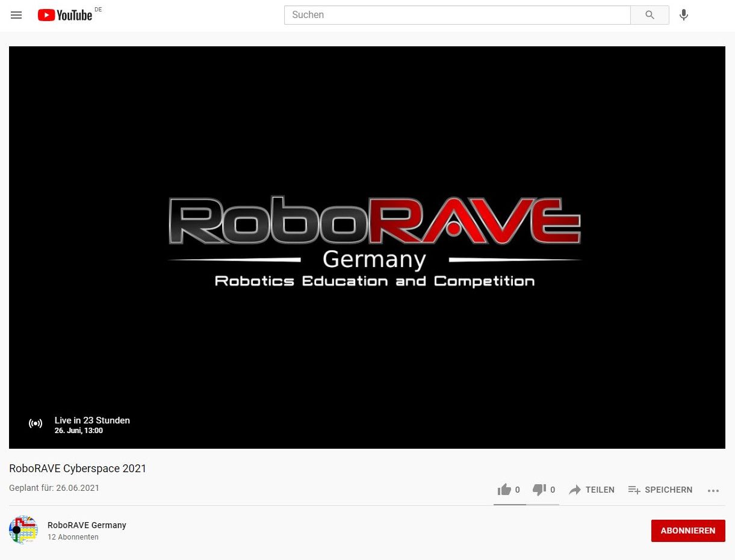735x560 pixels.
Task: Share the video via TEILEN
Action: (x=592, y=490)
